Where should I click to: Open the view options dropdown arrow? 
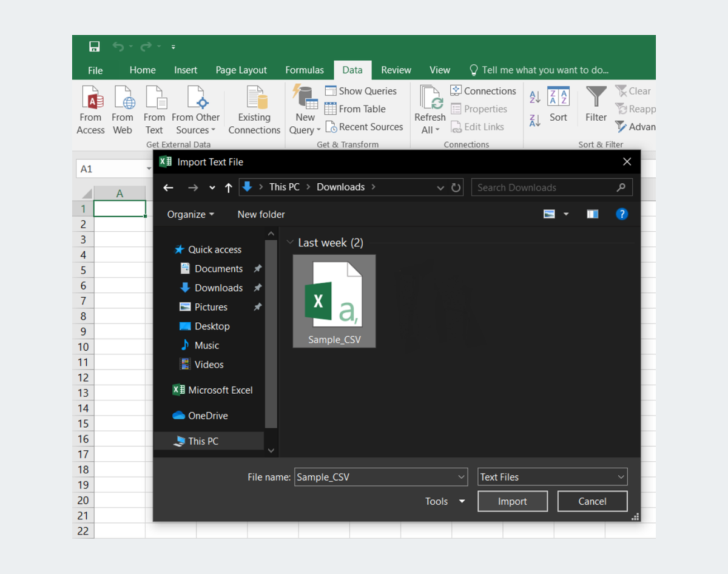coord(566,214)
